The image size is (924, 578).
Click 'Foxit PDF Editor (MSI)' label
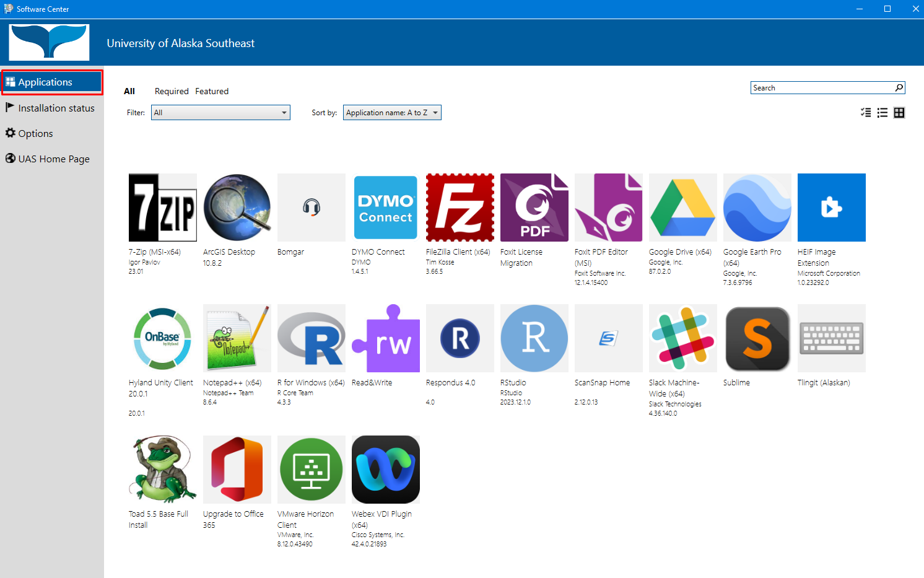(x=601, y=257)
